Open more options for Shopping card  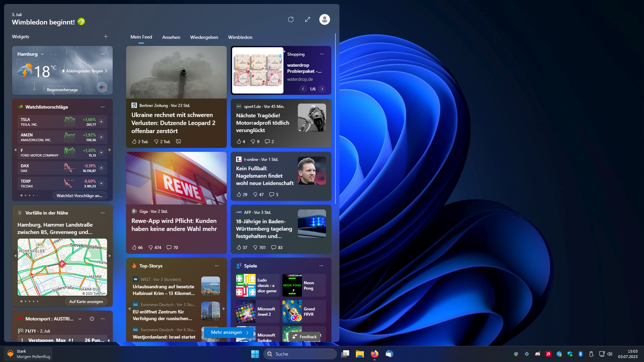[322, 54]
